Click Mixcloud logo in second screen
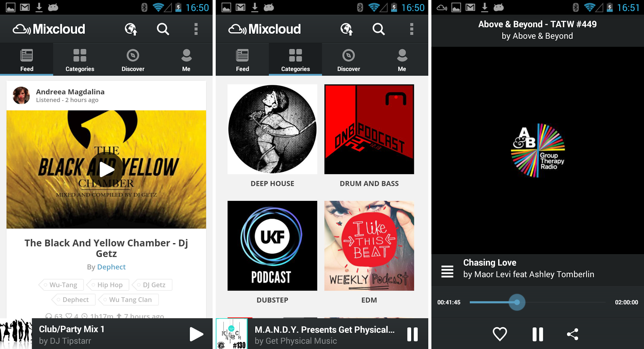The width and height of the screenshot is (644, 349). point(264,29)
